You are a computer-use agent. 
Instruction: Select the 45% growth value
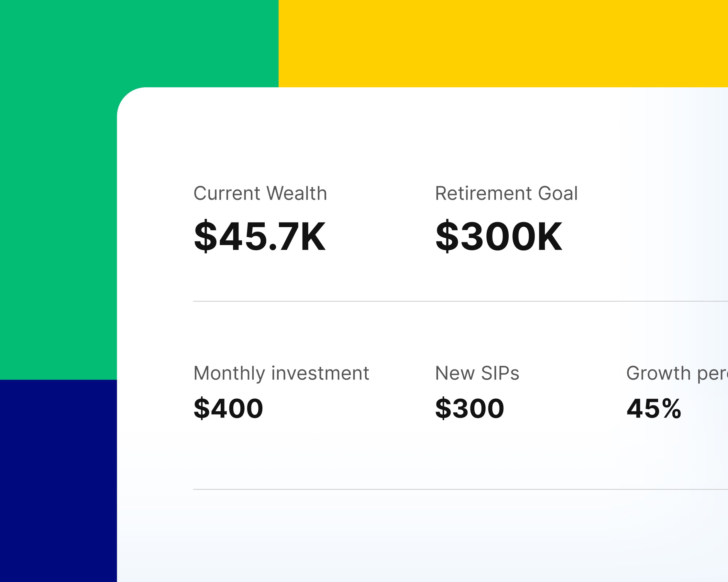(x=654, y=408)
